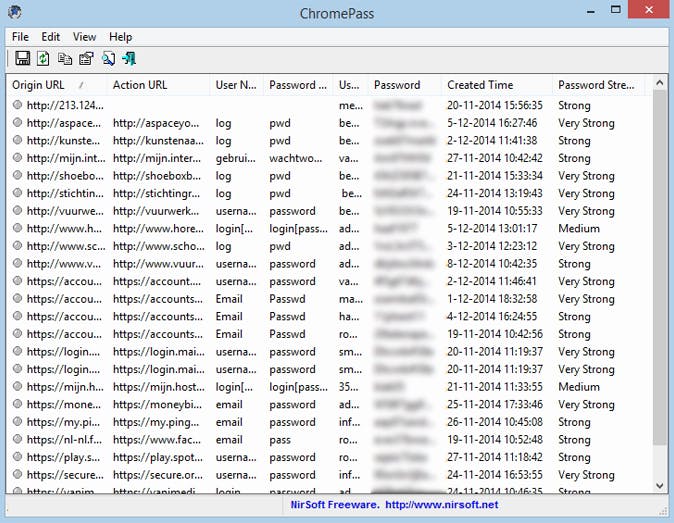Click created time 4-12-2014 16:24:55
The height and width of the screenshot is (523, 674).
(x=492, y=317)
